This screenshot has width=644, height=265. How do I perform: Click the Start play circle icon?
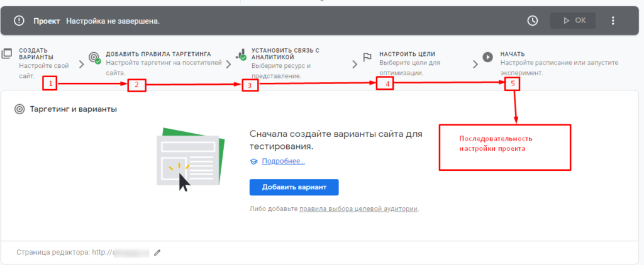pyautogui.click(x=488, y=57)
